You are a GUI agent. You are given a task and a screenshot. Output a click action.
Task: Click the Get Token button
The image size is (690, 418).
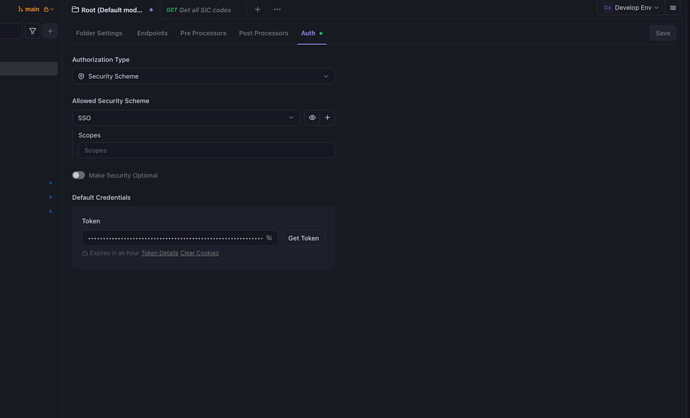click(x=303, y=238)
